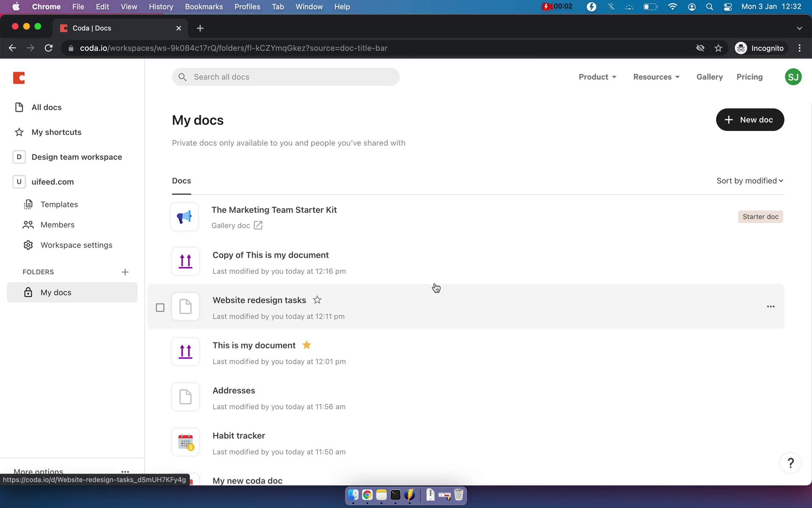The width and height of the screenshot is (812, 508).
Task: Click the Starter doc badge
Action: click(x=760, y=217)
